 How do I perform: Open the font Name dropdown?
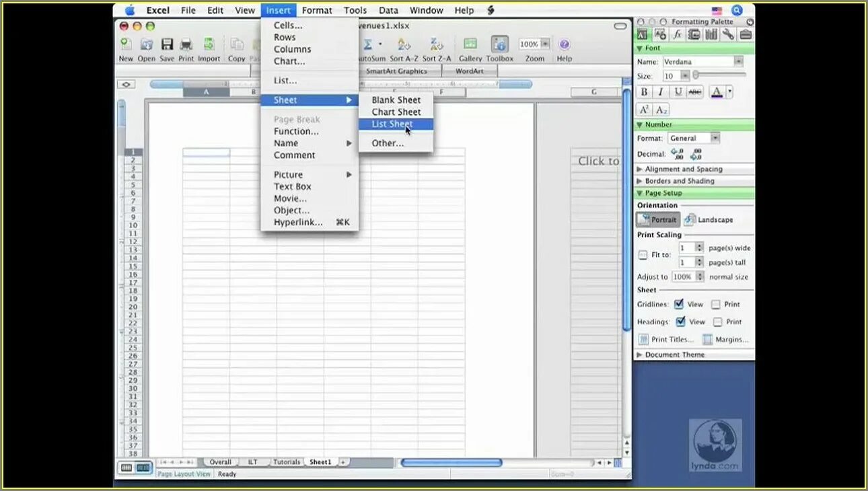[x=739, y=61]
